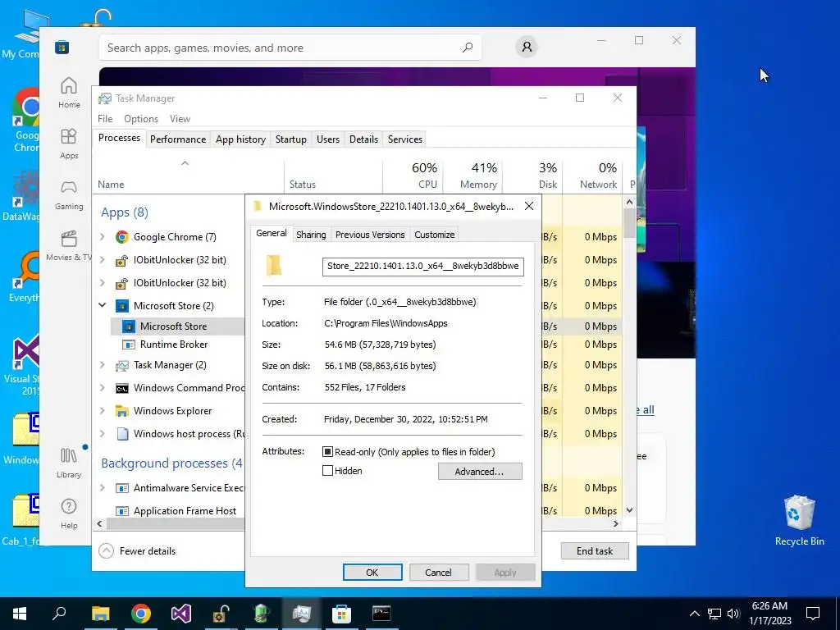Sort by the Memory column header

pos(473,176)
